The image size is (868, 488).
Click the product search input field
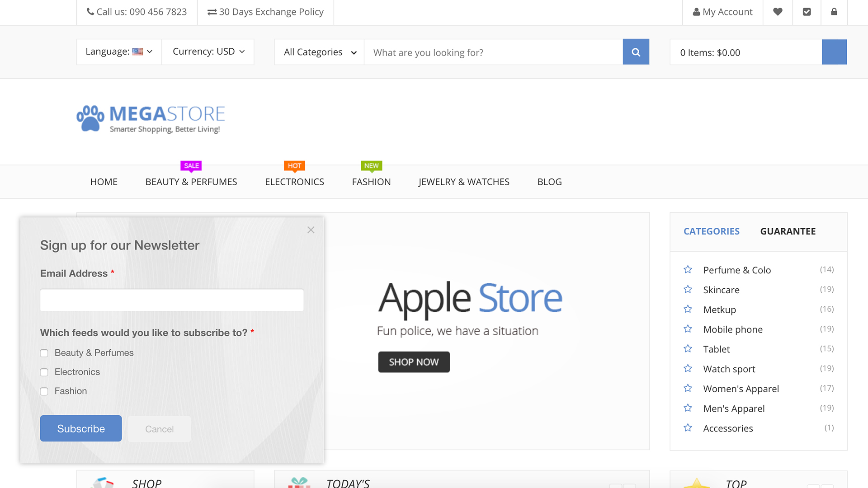[x=494, y=52]
